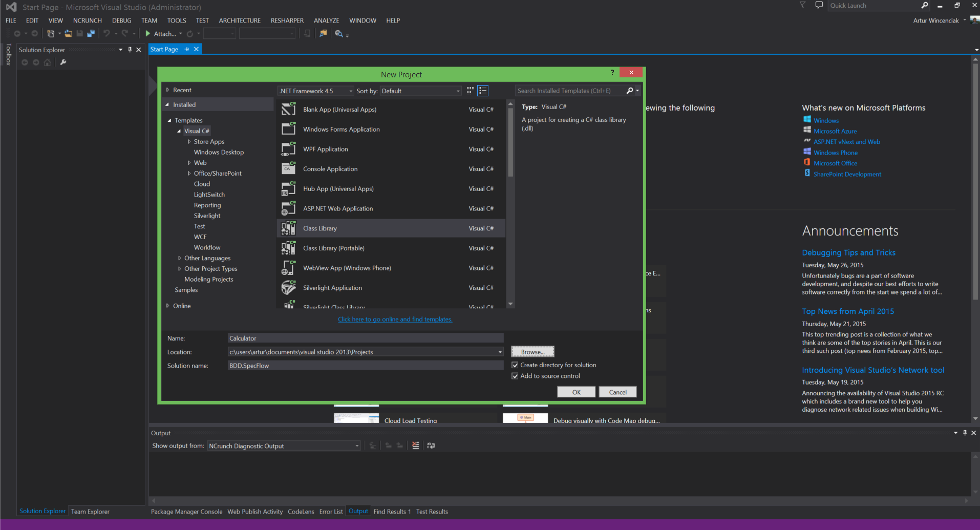This screenshot has width=980, height=530.
Task: Click the green Start debugging arrow
Action: [x=147, y=34]
